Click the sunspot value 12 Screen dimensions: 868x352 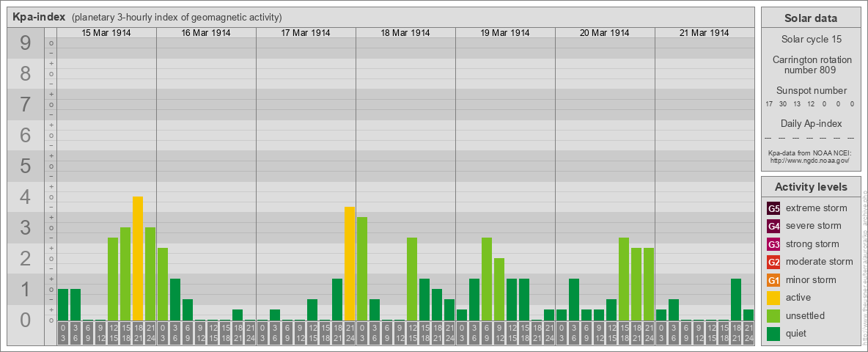click(810, 104)
